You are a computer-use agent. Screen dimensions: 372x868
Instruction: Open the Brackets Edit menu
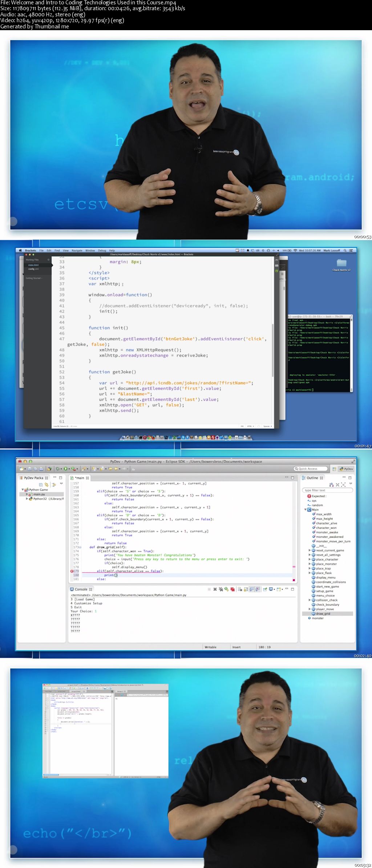point(49,251)
